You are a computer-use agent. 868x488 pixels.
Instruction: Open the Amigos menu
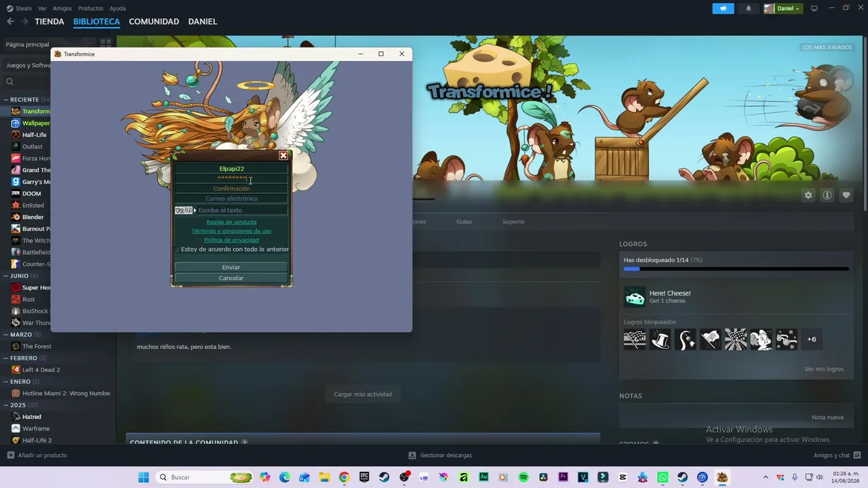pyautogui.click(x=62, y=8)
